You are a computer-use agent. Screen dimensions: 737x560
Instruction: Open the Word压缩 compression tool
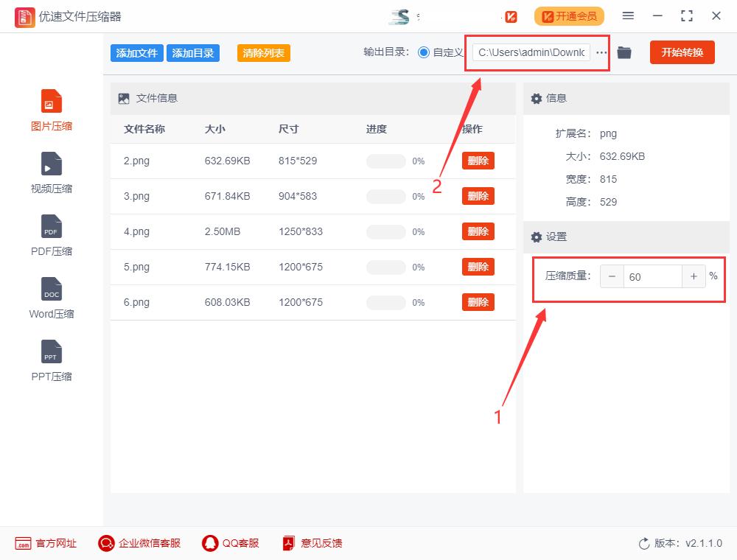click(51, 297)
